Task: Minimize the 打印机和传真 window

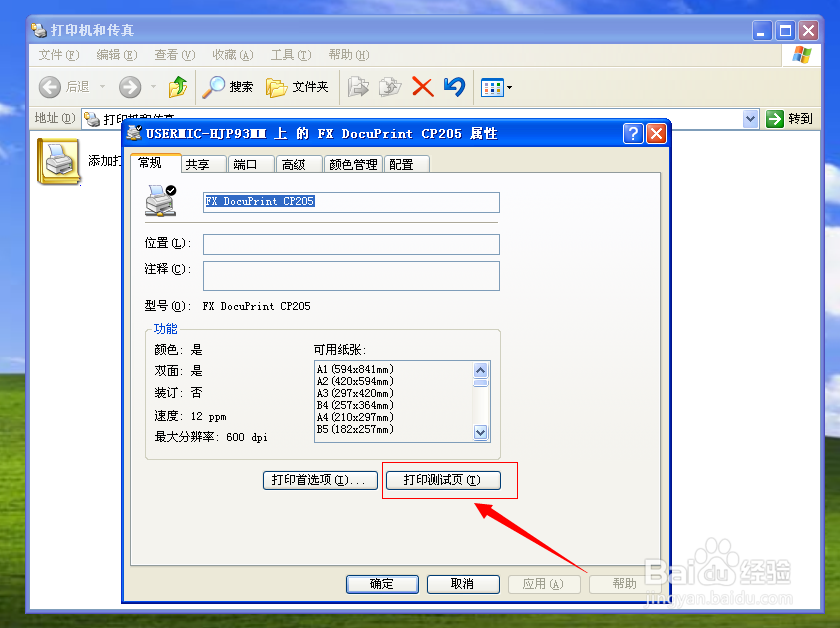Action: (762, 31)
